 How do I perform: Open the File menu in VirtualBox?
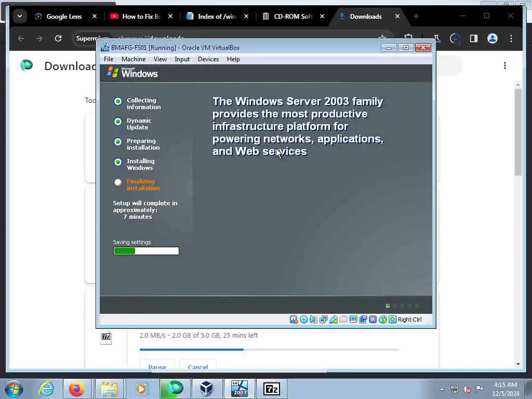[x=109, y=59]
